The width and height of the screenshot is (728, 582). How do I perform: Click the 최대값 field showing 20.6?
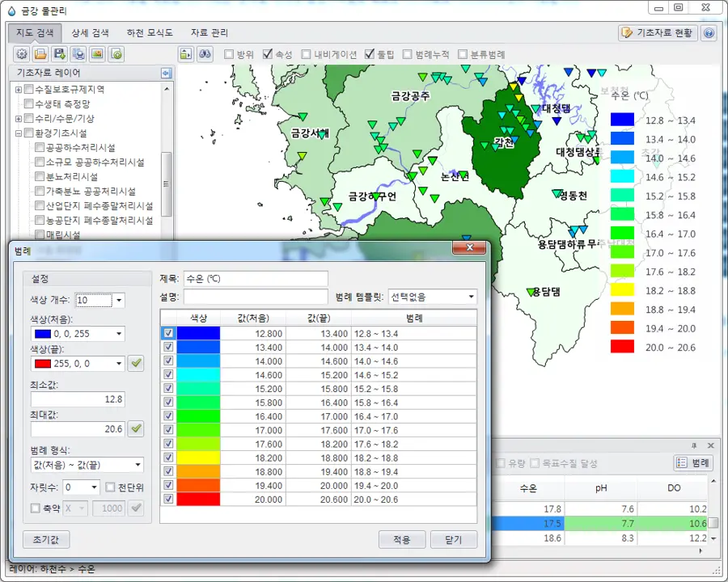(78, 429)
